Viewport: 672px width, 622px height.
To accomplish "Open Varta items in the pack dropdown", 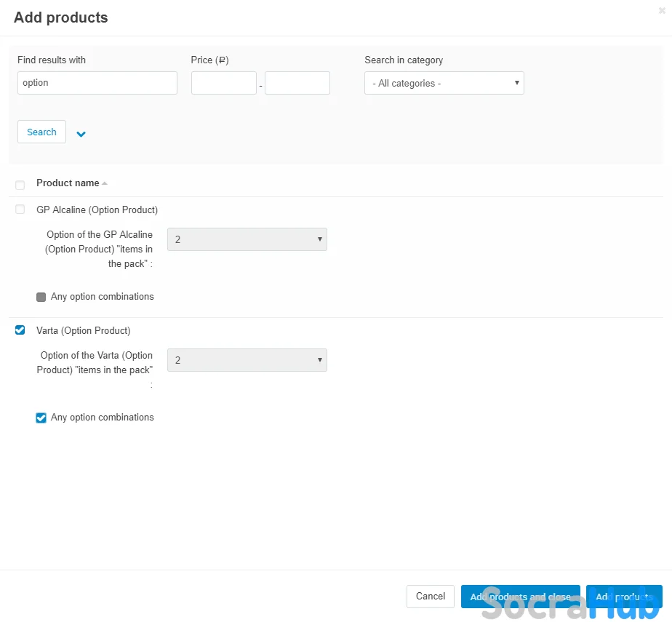I will pyautogui.click(x=247, y=360).
